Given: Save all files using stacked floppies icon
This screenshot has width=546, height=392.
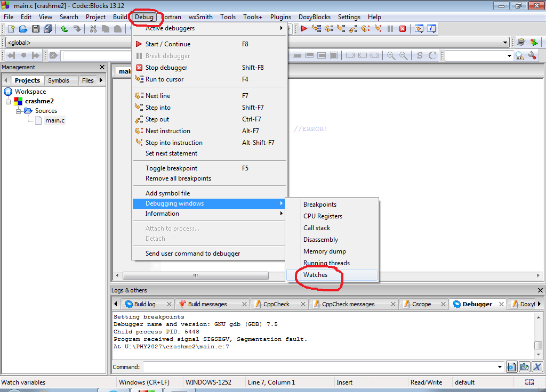Looking at the screenshot, I should (x=48, y=29).
